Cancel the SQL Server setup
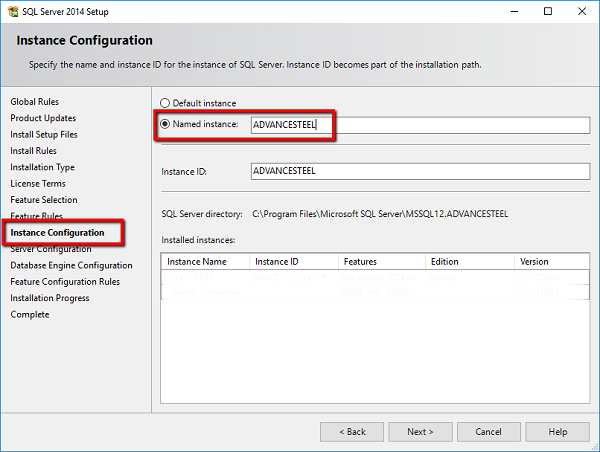 pos(489,432)
